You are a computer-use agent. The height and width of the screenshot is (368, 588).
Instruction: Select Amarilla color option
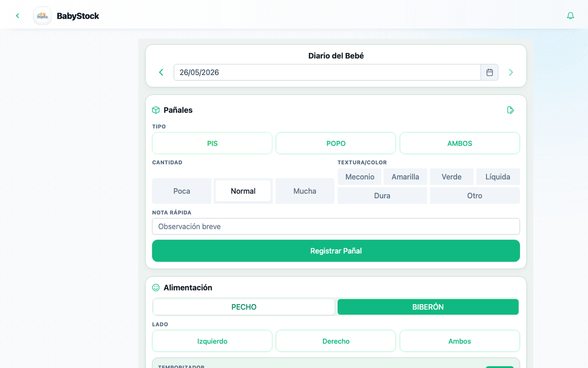405,177
